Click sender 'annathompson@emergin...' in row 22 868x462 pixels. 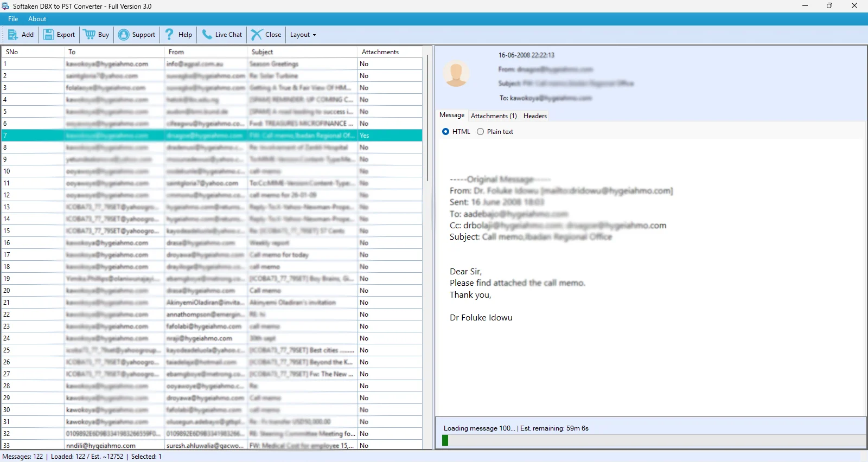[205, 315]
